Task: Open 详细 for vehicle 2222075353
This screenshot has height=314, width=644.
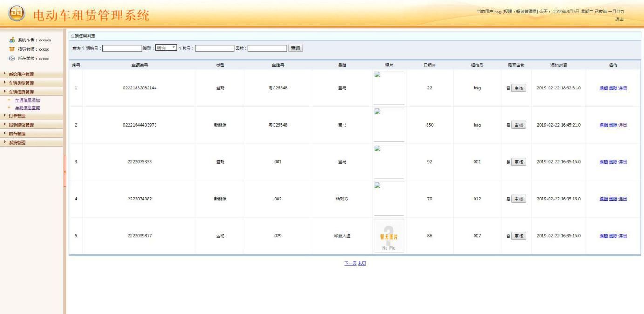Action: [623, 162]
